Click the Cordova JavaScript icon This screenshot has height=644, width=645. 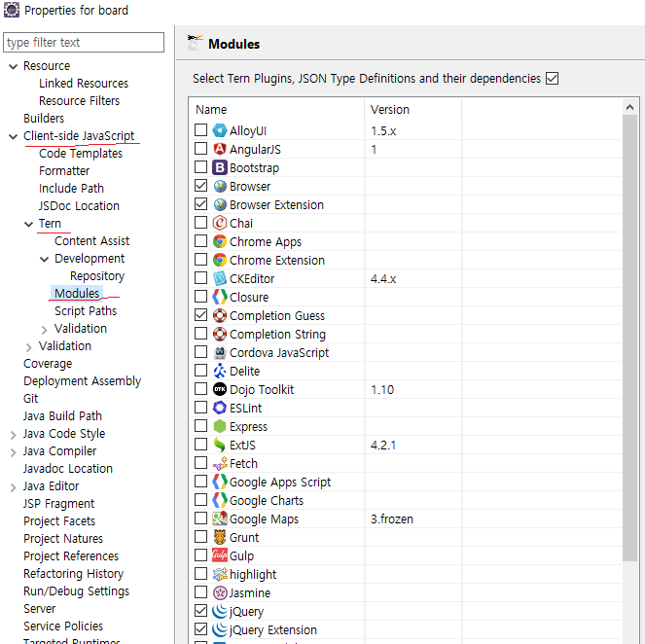(x=220, y=352)
